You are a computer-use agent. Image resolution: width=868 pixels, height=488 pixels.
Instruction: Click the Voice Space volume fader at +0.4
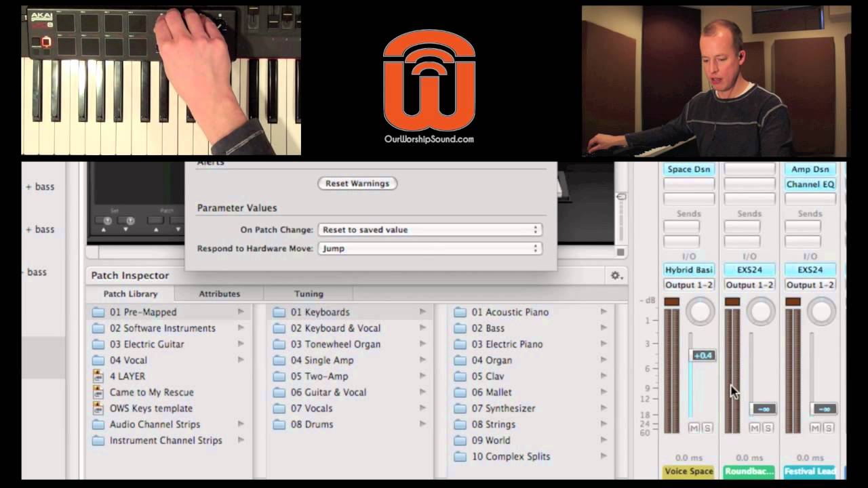tap(703, 355)
